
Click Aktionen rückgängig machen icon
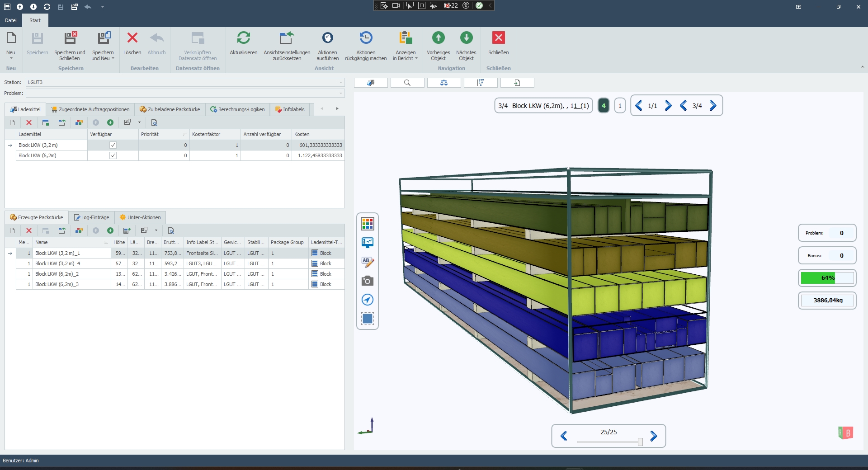366,38
